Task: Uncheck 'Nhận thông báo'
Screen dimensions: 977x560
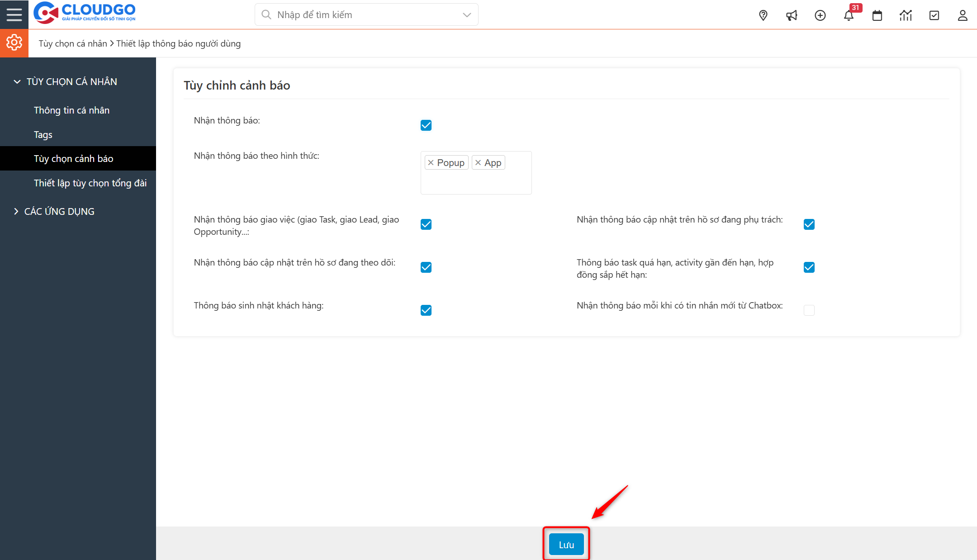Action: (426, 125)
